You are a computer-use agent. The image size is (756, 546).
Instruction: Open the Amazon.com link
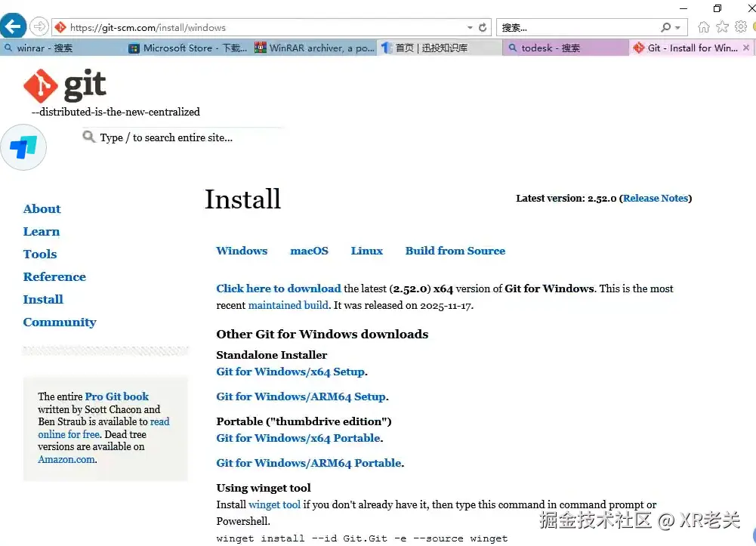[66, 459]
